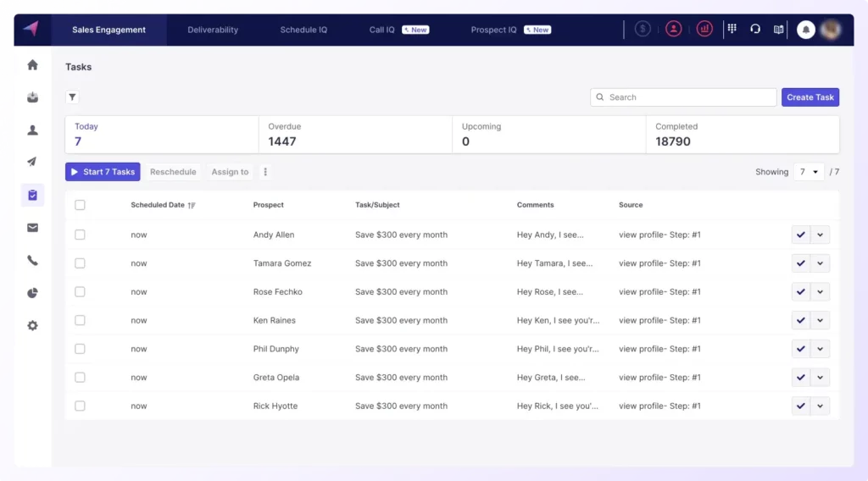Open the three-dot more actions menu
The width and height of the screenshot is (868, 481).
coord(265,172)
